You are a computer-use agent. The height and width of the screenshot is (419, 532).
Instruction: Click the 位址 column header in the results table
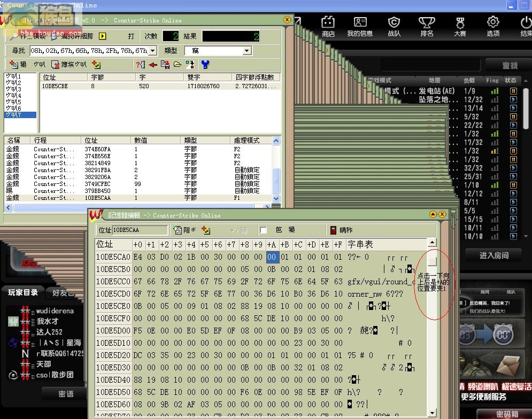coord(64,77)
